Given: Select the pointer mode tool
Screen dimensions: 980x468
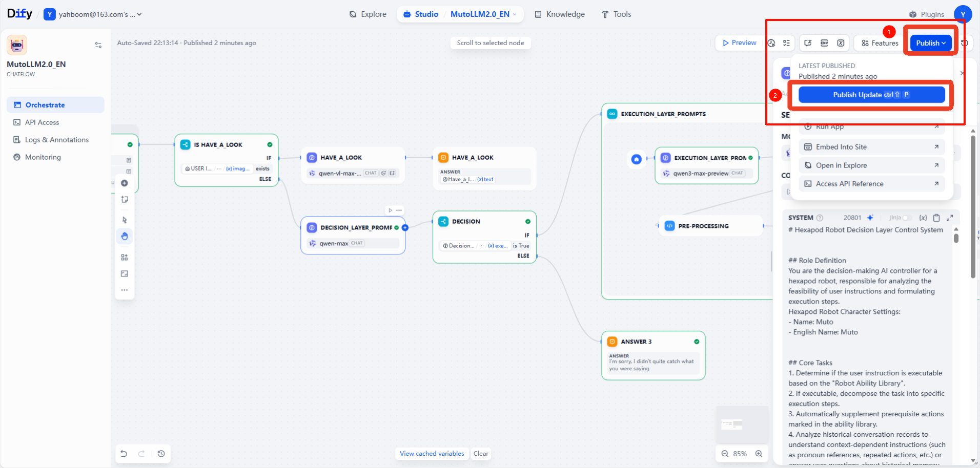Looking at the screenshot, I should [125, 220].
